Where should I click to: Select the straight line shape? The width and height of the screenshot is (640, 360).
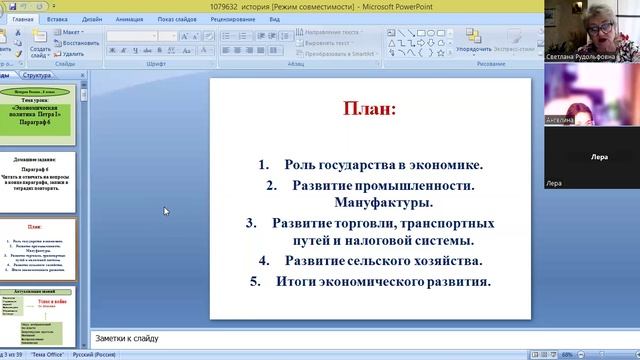401,33
